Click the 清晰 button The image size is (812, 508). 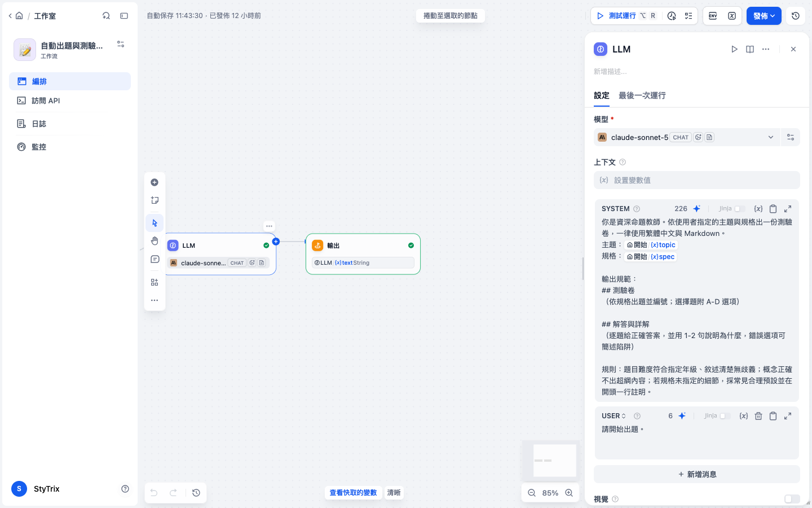pos(394,493)
